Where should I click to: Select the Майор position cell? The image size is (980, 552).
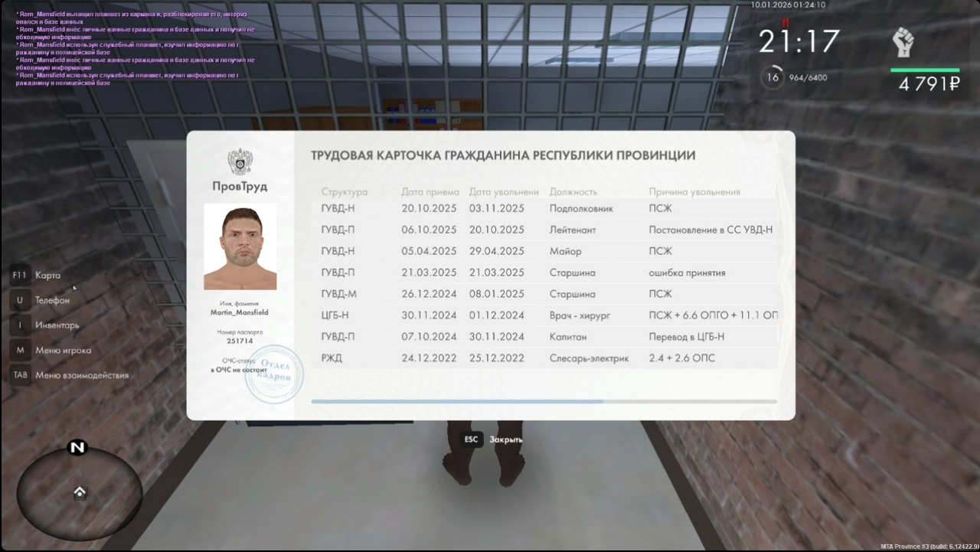click(x=565, y=251)
